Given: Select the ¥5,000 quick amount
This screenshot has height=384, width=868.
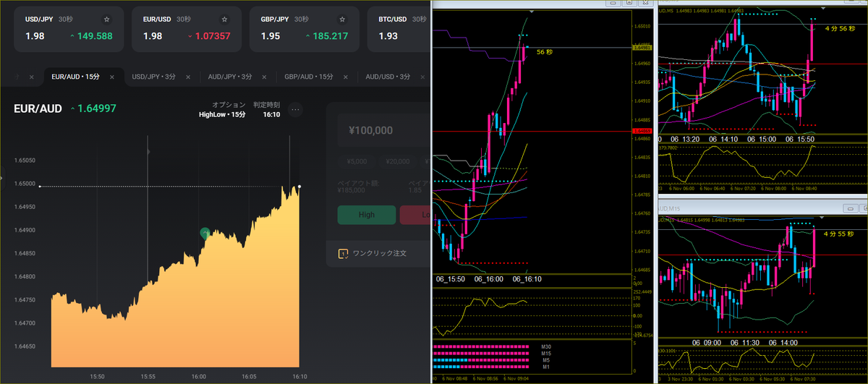Looking at the screenshot, I should pyautogui.click(x=357, y=161).
